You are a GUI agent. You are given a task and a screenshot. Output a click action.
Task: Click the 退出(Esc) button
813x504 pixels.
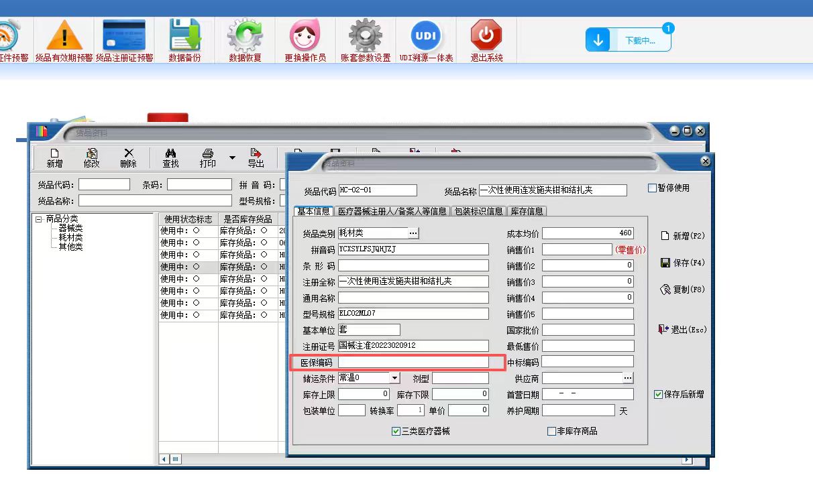(x=683, y=330)
